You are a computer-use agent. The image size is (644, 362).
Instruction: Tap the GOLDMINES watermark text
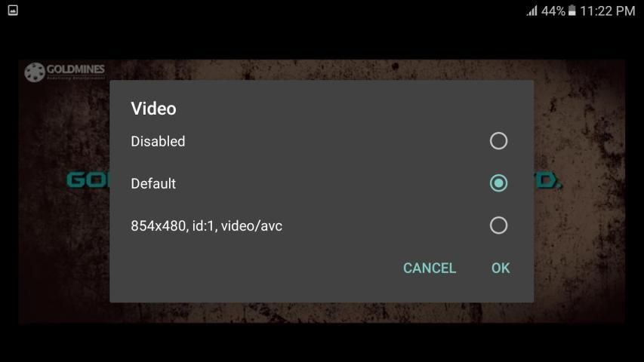(x=75, y=69)
